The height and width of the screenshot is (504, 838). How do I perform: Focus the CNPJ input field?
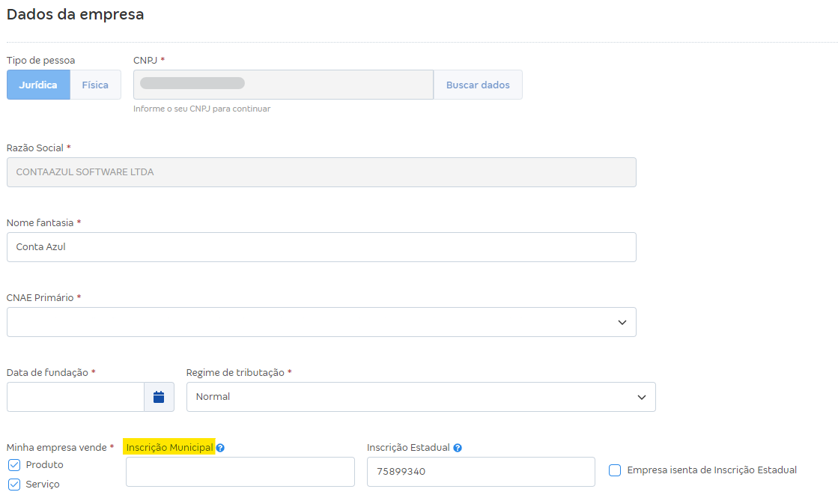(x=283, y=85)
